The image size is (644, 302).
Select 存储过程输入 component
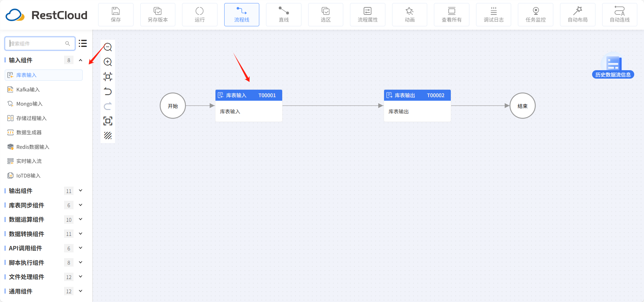click(43, 118)
